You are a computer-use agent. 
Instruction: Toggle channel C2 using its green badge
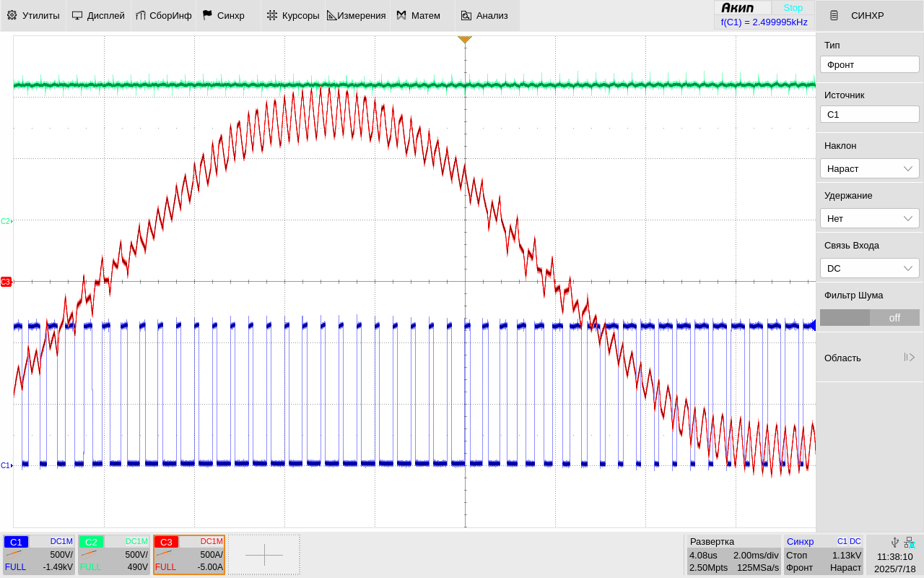91,542
